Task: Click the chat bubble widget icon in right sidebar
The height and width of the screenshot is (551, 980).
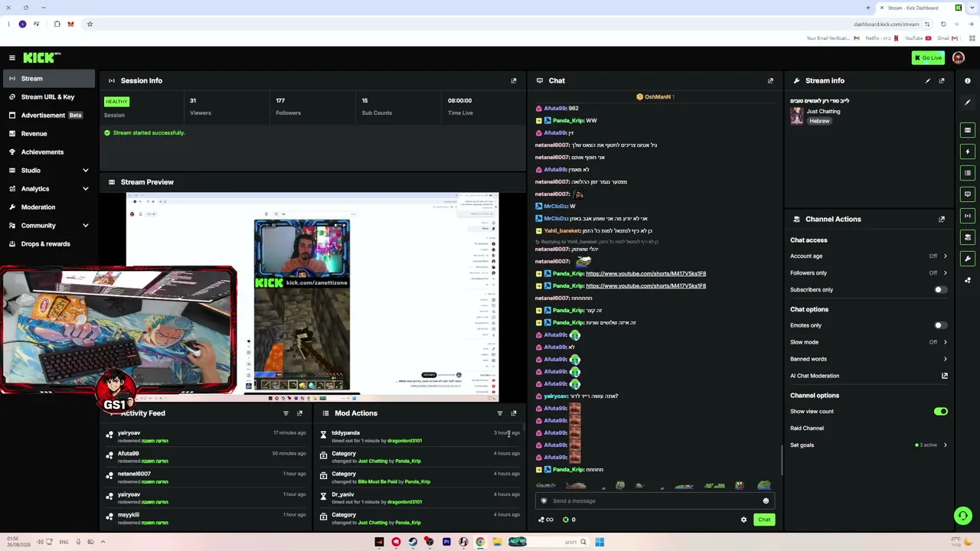Action: coord(968,194)
